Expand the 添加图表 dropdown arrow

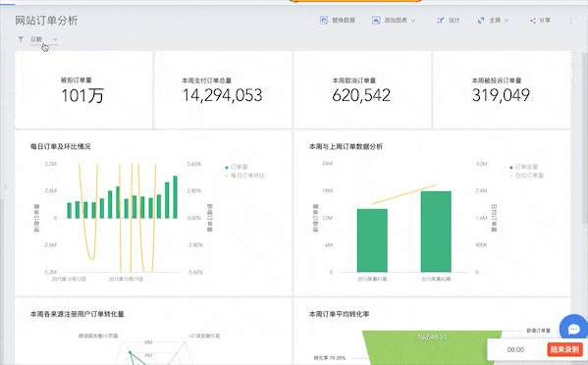tap(413, 21)
